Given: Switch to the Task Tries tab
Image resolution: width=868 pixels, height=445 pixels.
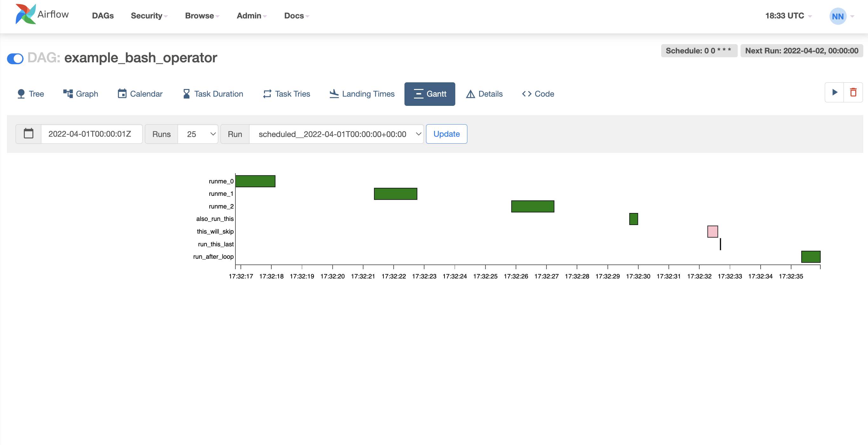Looking at the screenshot, I should 286,94.
